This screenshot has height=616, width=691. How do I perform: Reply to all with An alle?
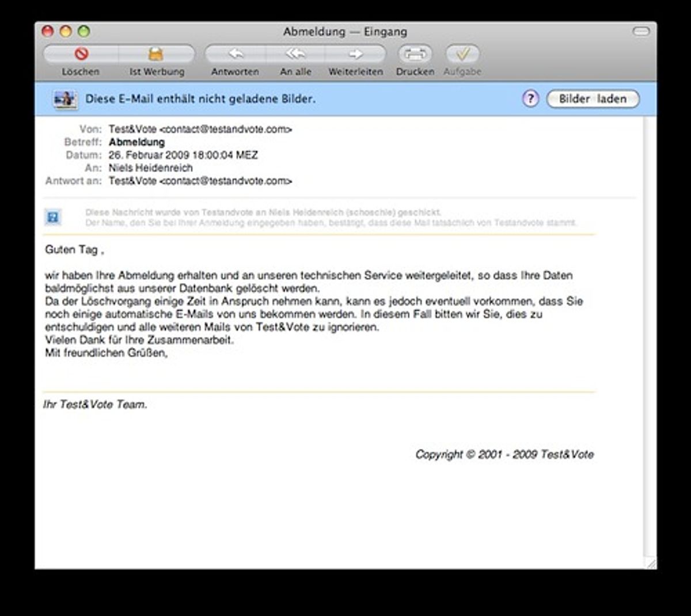[296, 54]
